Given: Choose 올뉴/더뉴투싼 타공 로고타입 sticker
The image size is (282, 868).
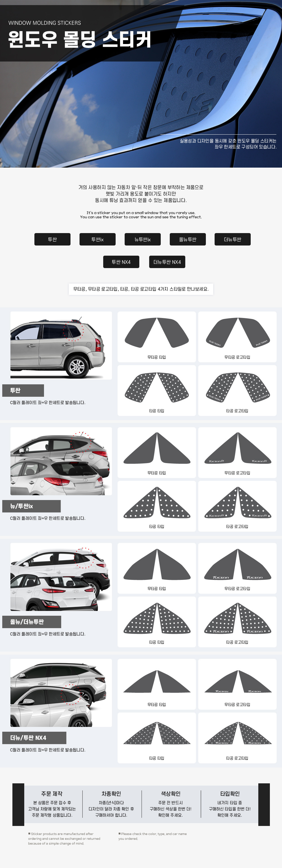Looking at the screenshot, I should pyautogui.click(x=237, y=622).
